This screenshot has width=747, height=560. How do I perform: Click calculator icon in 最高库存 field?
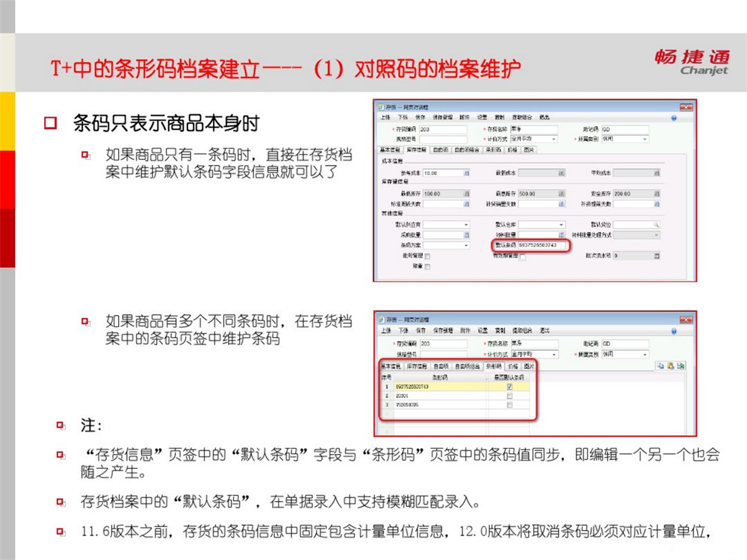(x=562, y=193)
